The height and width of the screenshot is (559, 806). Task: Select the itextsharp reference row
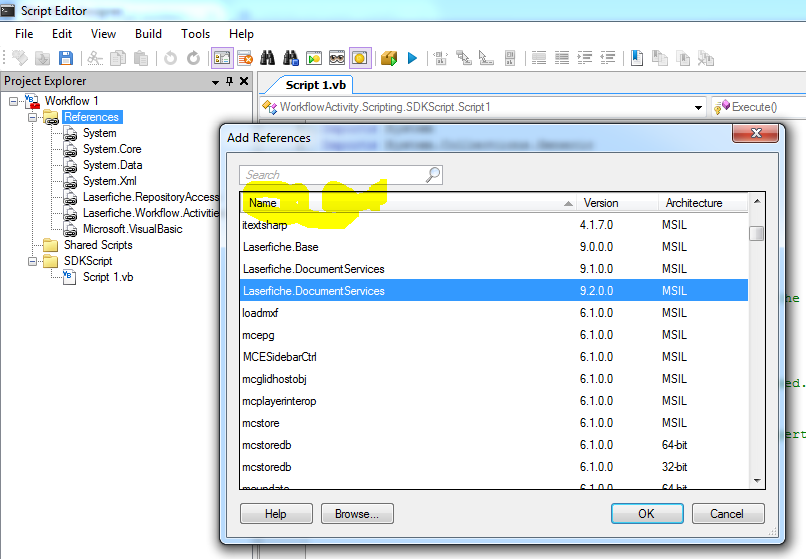click(494, 225)
